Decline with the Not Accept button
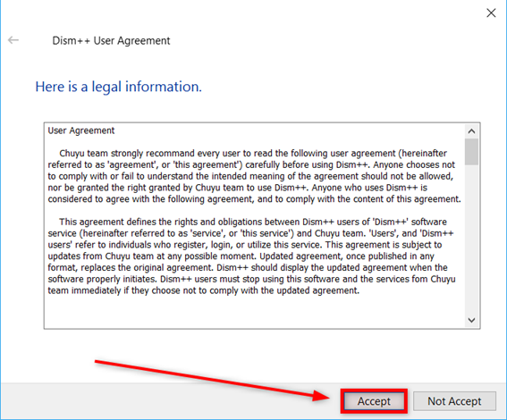The height and width of the screenshot is (420, 507). coord(454,401)
